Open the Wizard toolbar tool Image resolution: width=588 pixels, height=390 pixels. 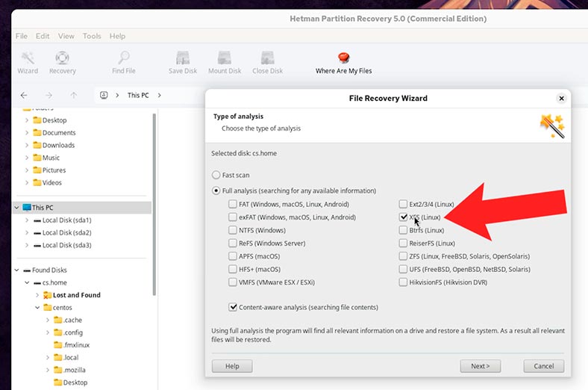(28, 63)
